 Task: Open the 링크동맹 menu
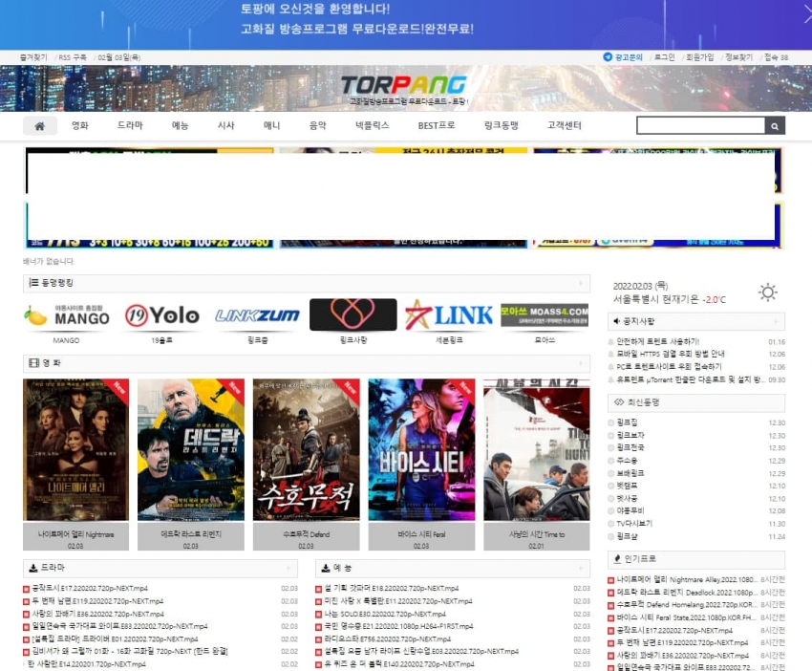502,125
